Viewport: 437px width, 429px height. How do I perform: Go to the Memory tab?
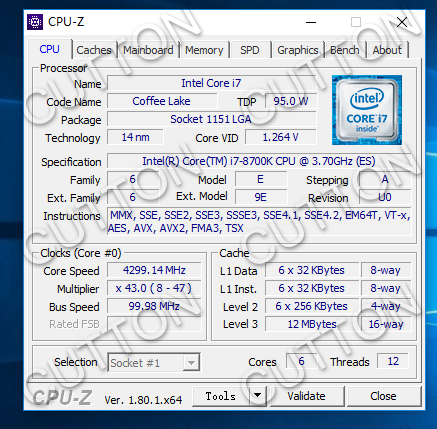pyautogui.click(x=204, y=50)
